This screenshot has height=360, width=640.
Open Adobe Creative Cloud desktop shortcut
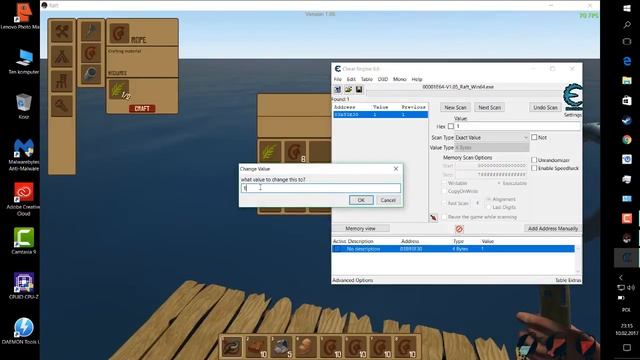(x=24, y=200)
